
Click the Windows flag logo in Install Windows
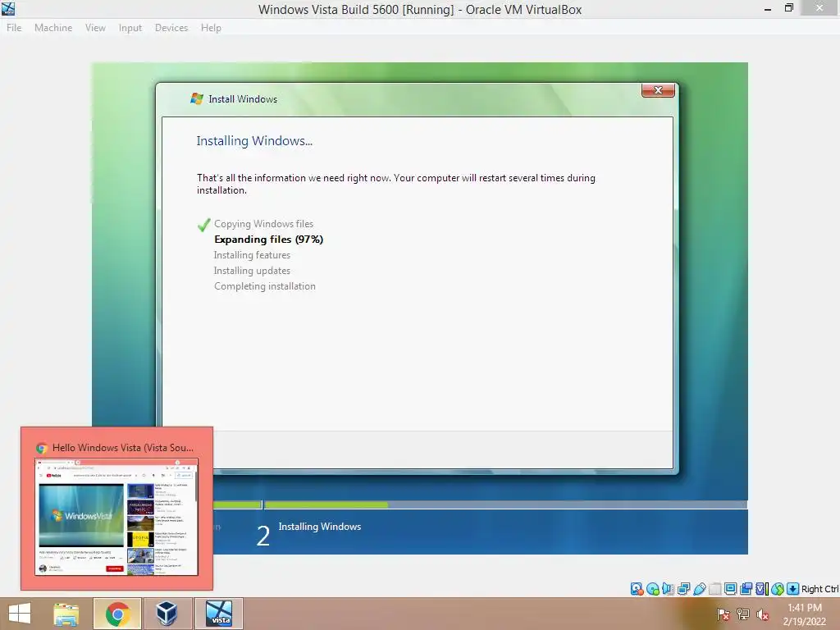(x=197, y=98)
